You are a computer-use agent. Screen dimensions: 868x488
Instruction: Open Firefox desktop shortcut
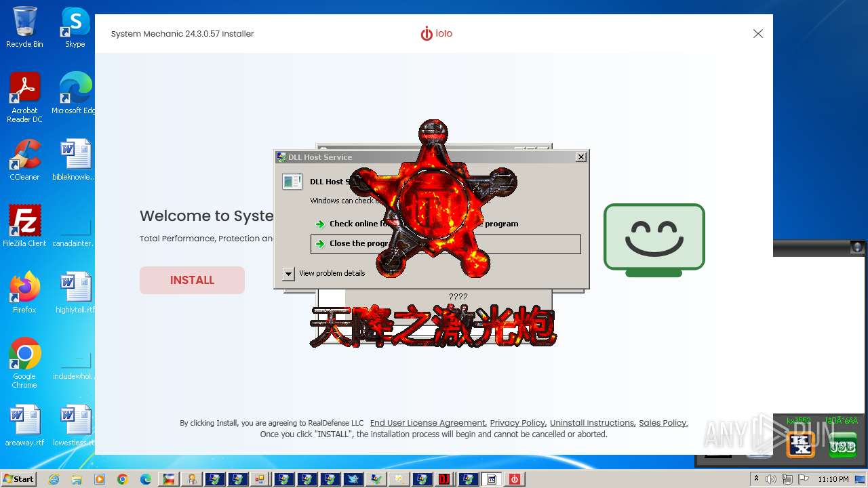pyautogui.click(x=24, y=293)
